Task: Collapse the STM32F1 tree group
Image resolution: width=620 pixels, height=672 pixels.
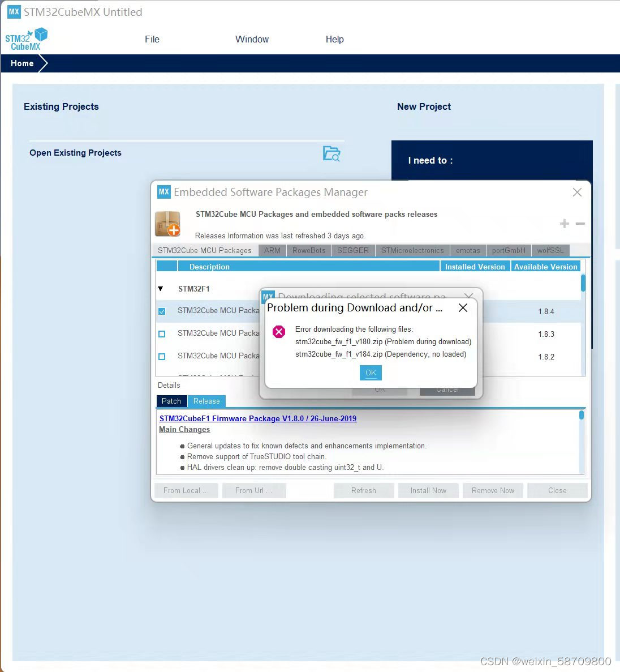Action: coord(161,289)
